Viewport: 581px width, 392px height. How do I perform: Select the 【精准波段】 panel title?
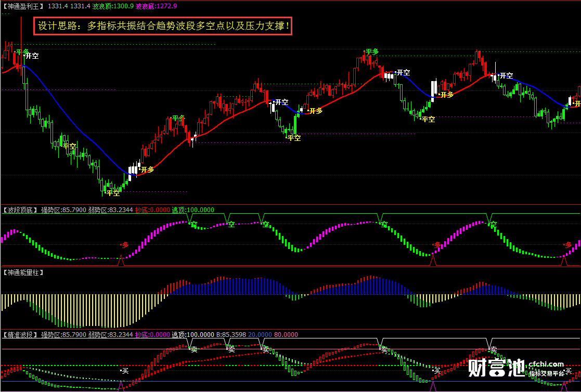(20, 335)
